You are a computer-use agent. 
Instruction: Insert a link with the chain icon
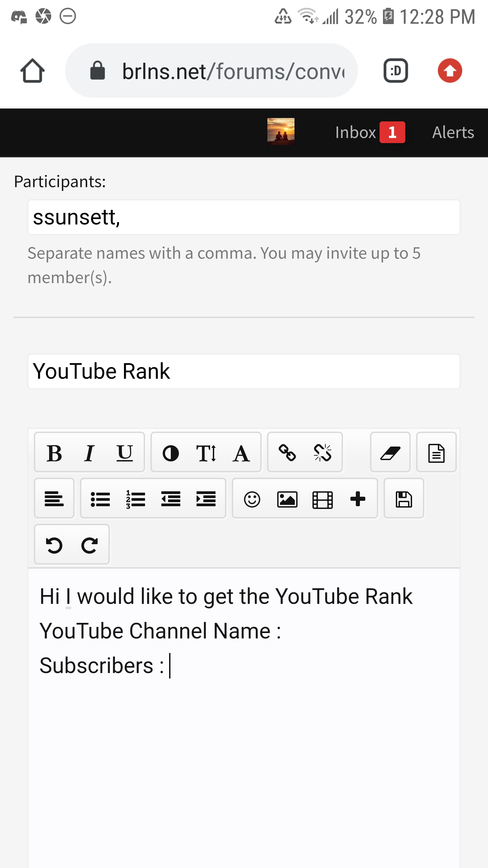point(287,453)
